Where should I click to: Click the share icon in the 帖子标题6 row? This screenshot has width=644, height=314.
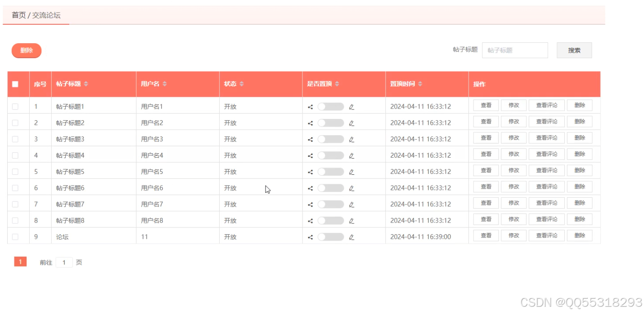pos(310,188)
